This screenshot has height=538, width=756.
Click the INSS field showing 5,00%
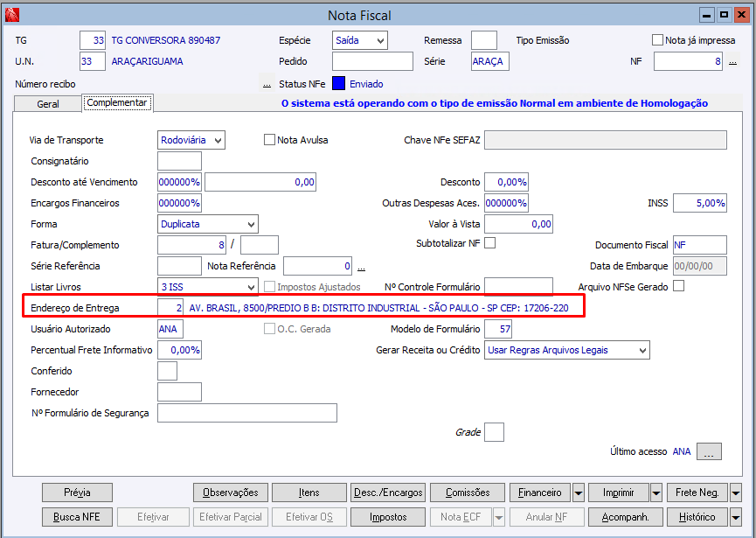click(700, 203)
